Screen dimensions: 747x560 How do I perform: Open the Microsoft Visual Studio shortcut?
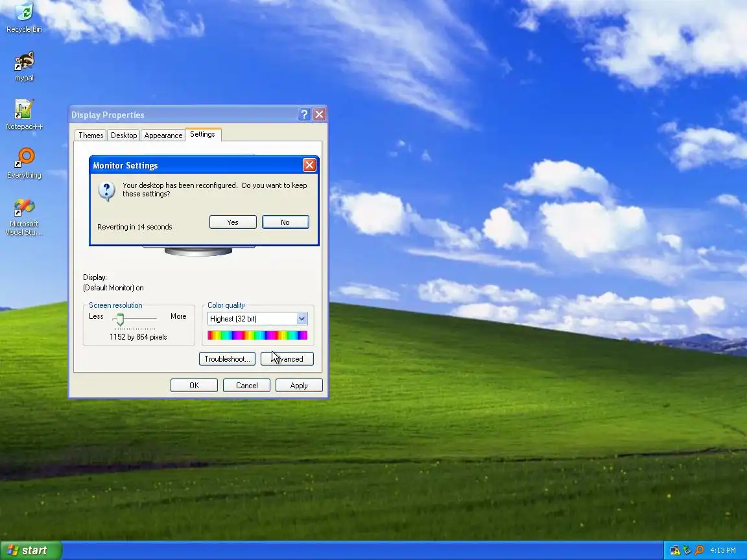coord(24,217)
